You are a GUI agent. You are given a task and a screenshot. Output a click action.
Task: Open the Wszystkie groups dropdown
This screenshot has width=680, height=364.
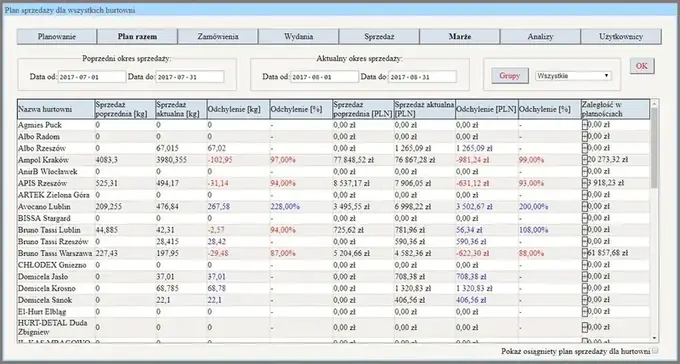coord(573,76)
